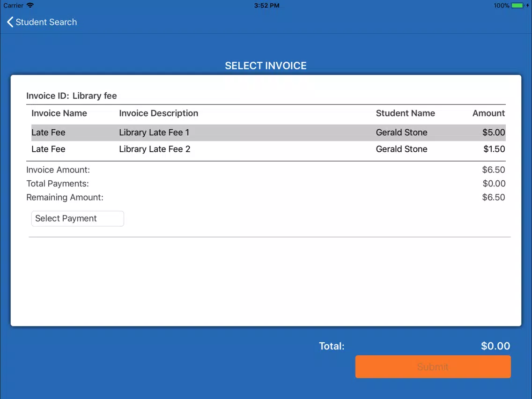The height and width of the screenshot is (399, 532).
Task: Click the $1.50 amount cell
Action: [x=494, y=149]
